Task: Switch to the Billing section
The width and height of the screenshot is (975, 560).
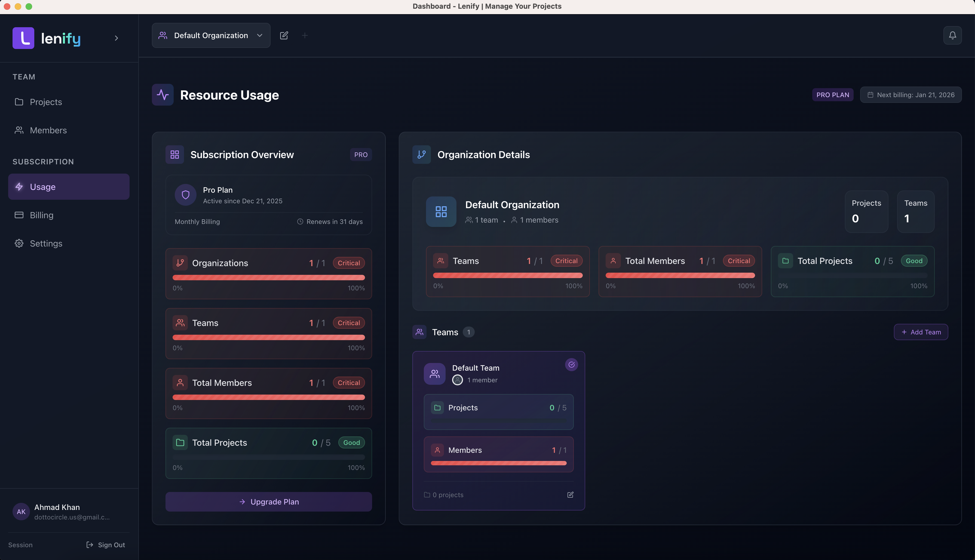Action: (x=42, y=215)
